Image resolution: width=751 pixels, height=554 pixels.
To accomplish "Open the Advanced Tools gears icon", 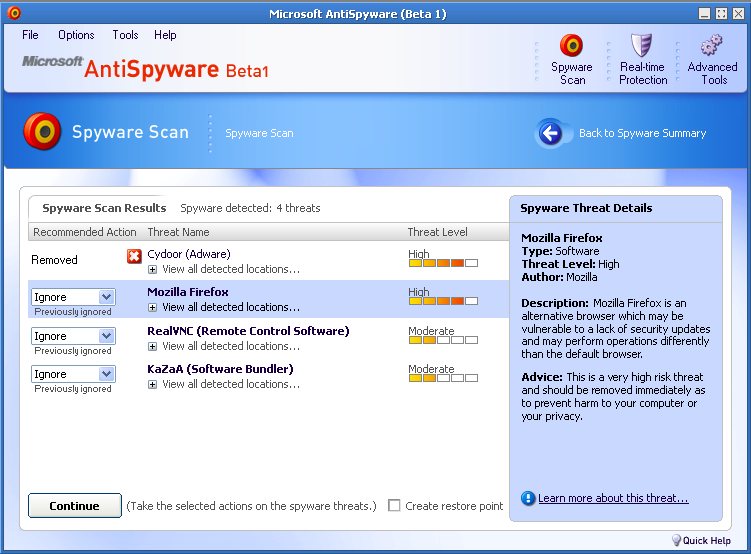I will tap(712, 46).
